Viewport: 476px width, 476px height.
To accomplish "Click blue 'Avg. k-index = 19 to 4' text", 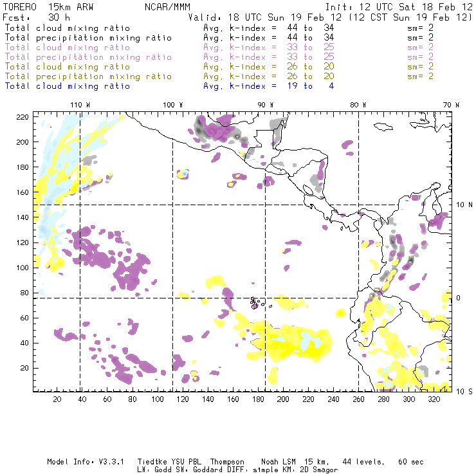I will coord(269,86).
